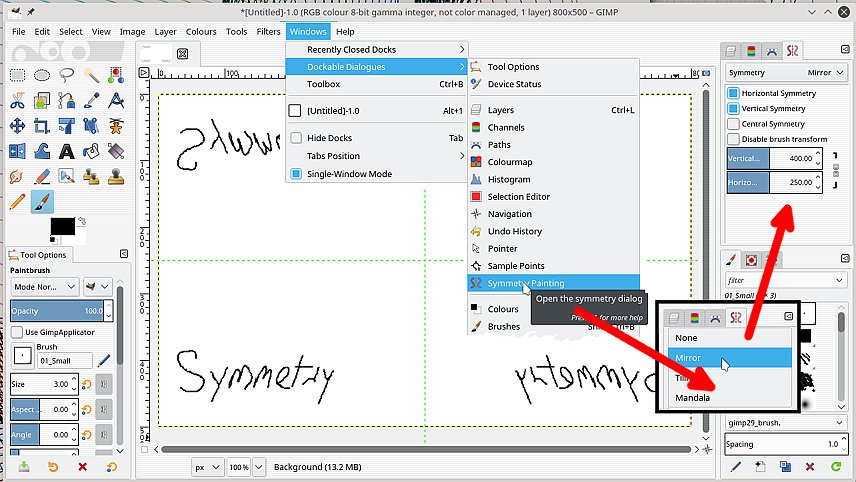Image resolution: width=856 pixels, height=482 pixels.
Task: Select the Text tool
Action: [67, 151]
